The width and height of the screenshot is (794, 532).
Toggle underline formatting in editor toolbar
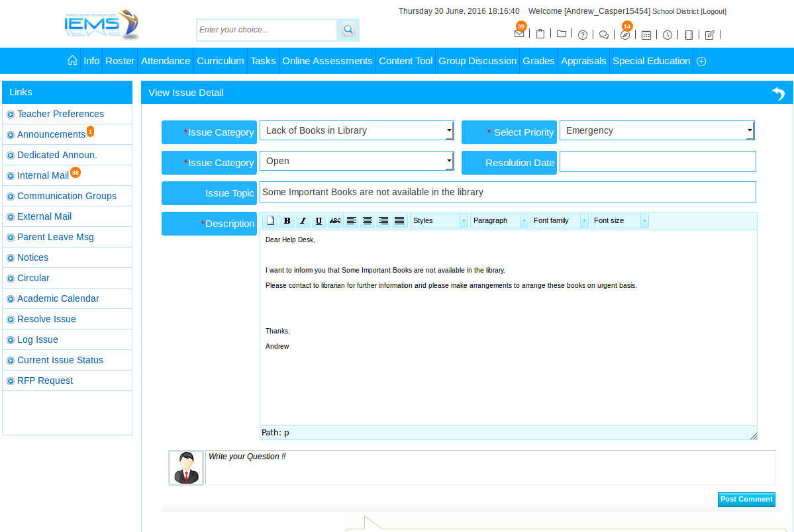[x=319, y=221]
